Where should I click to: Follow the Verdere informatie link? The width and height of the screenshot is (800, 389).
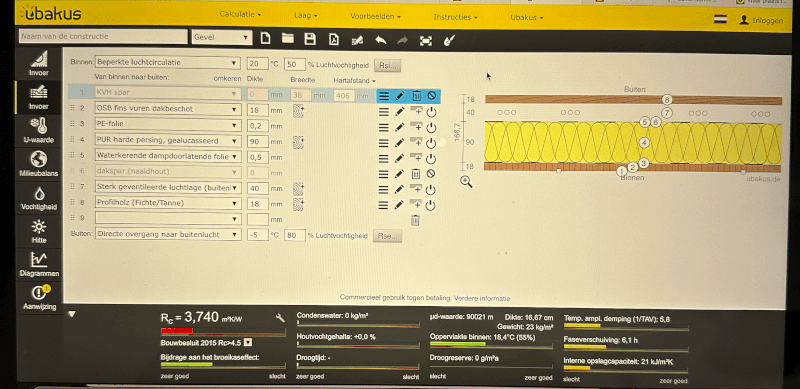point(482,298)
